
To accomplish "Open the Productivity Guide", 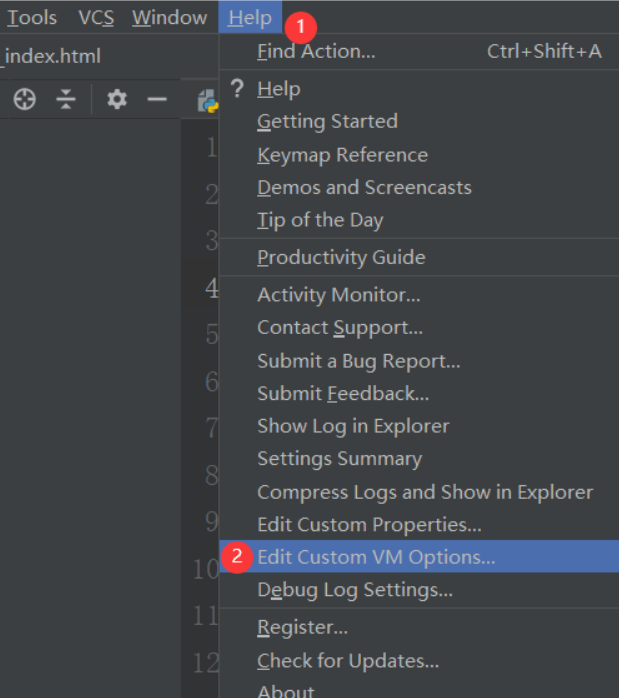I will [x=341, y=257].
